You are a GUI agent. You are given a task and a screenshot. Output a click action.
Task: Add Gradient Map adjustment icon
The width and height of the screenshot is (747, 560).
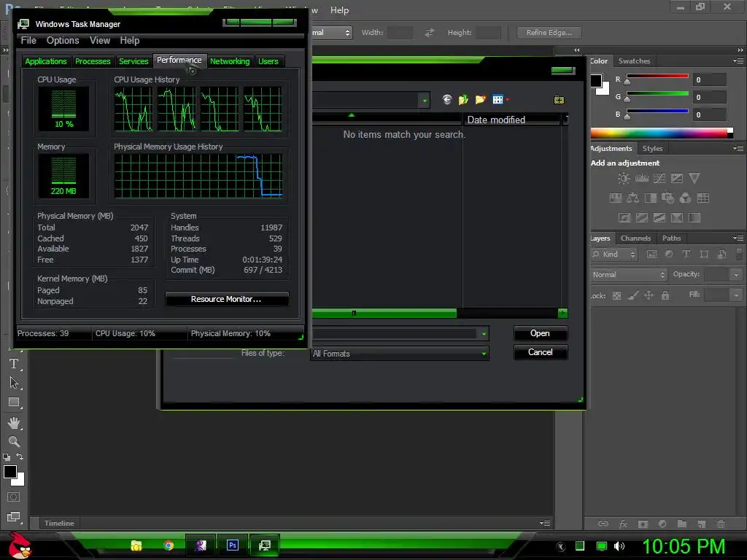pos(694,217)
